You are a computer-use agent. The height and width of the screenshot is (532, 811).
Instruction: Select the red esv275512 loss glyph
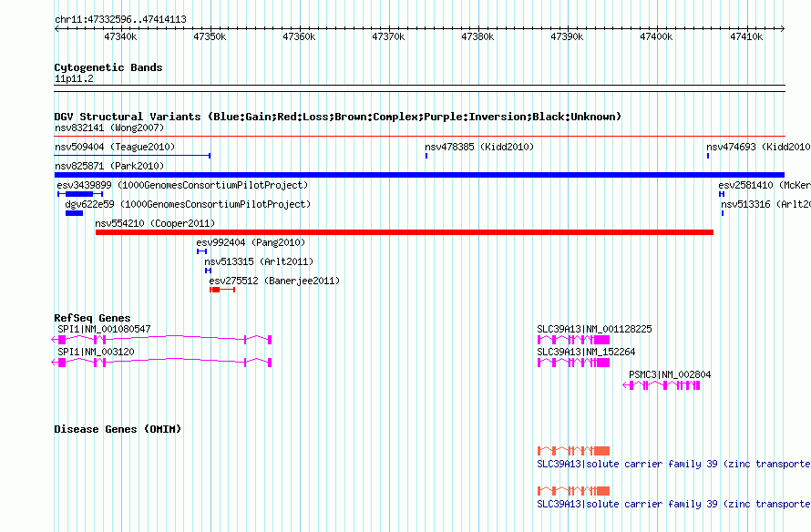pyautogui.click(x=222, y=290)
